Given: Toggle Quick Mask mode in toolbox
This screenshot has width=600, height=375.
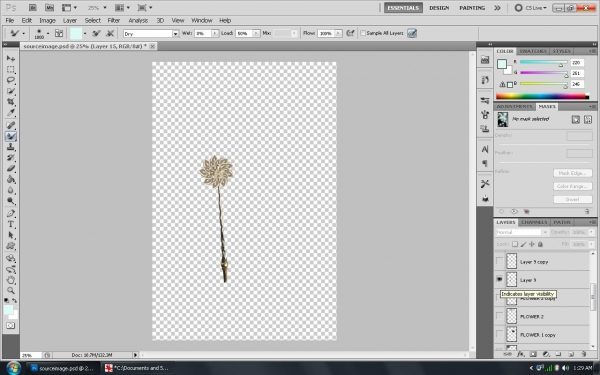Looking at the screenshot, I should [x=11, y=326].
